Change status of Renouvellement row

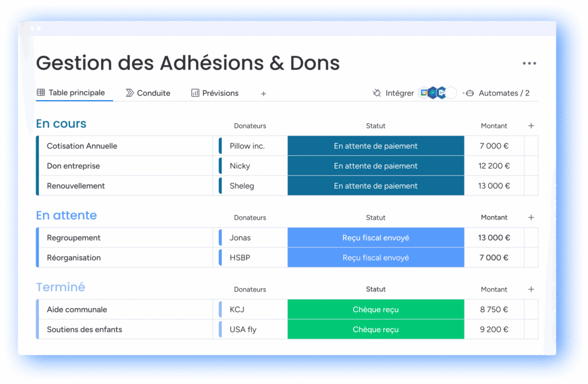point(376,186)
